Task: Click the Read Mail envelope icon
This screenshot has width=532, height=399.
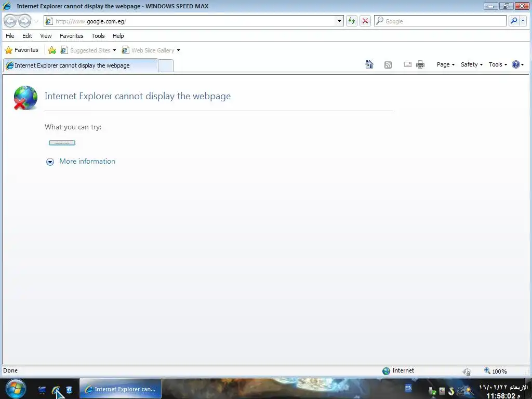Action: tap(408, 64)
